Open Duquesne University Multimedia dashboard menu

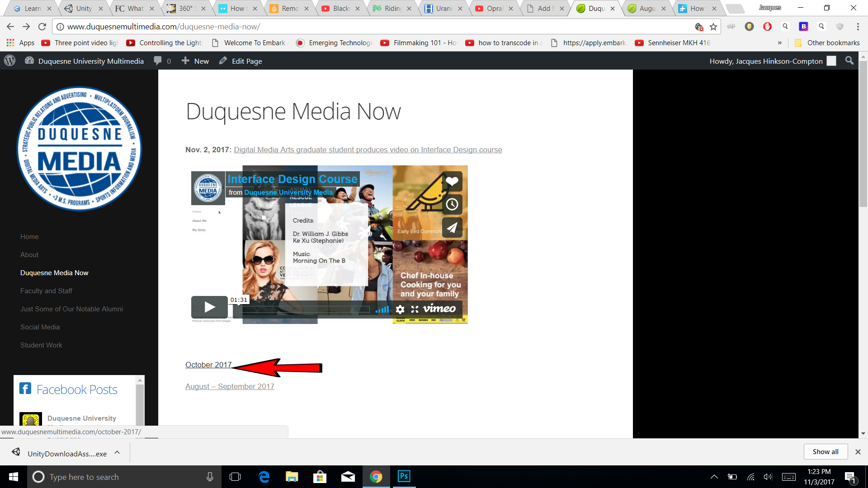click(85, 61)
